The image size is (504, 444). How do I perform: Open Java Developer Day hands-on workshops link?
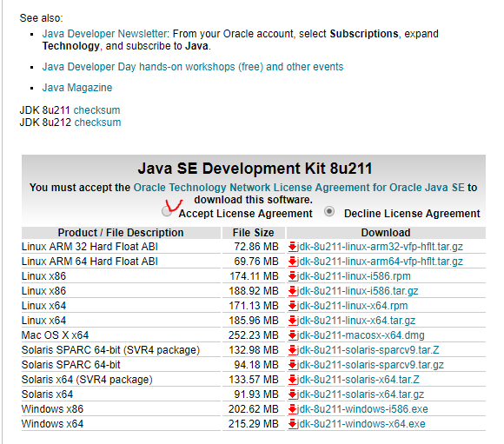tap(193, 67)
